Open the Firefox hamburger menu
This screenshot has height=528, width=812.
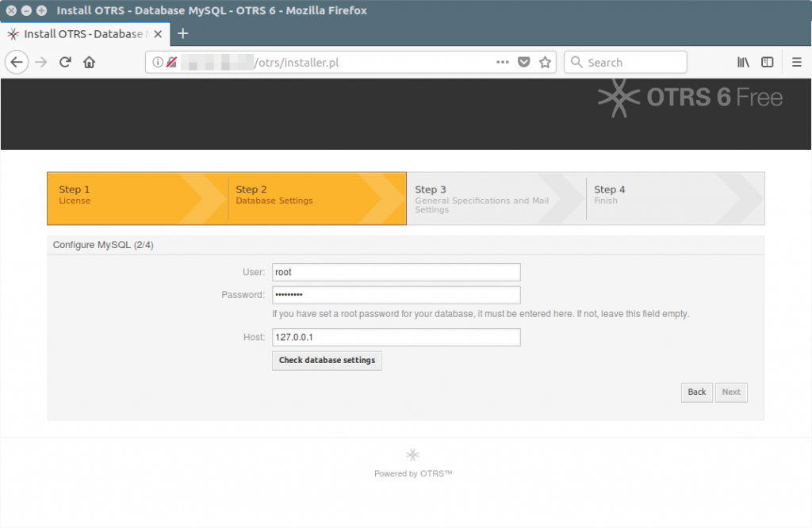(x=796, y=62)
